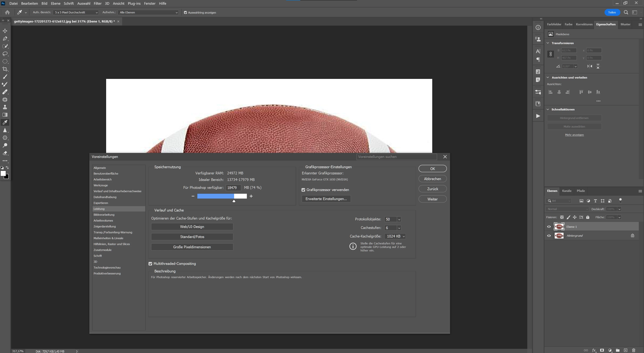Select the Eraser tool
The image size is (644, 353).
[x=5, y=153]
